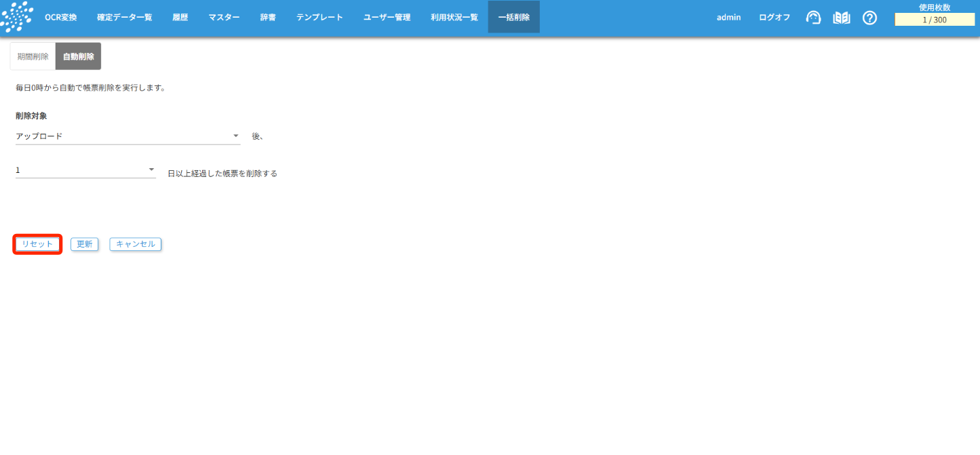Screen dimensions: 980x455
Task: Open the 履歴 menu item
Action: [180, 18]
